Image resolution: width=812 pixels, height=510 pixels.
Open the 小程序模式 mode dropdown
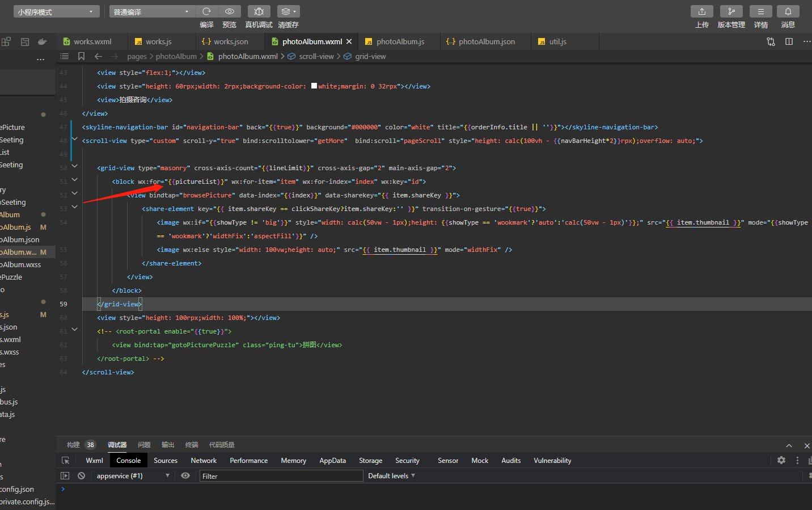pyautogui.click(x=57, y=11)
